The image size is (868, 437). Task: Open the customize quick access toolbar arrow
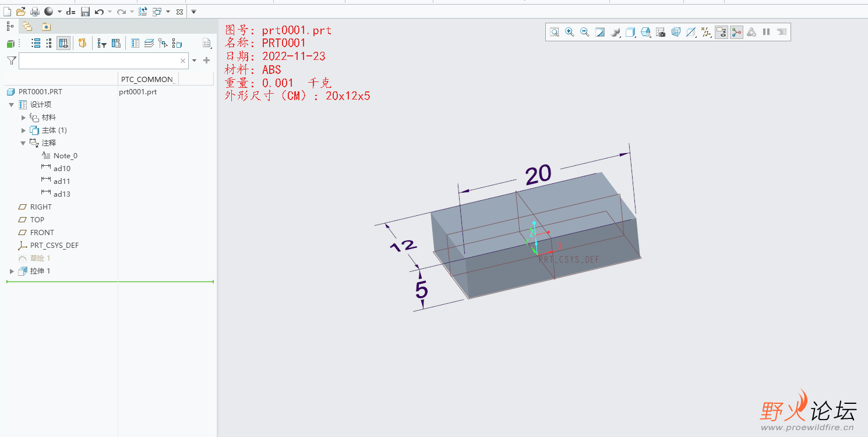(194, 12)
